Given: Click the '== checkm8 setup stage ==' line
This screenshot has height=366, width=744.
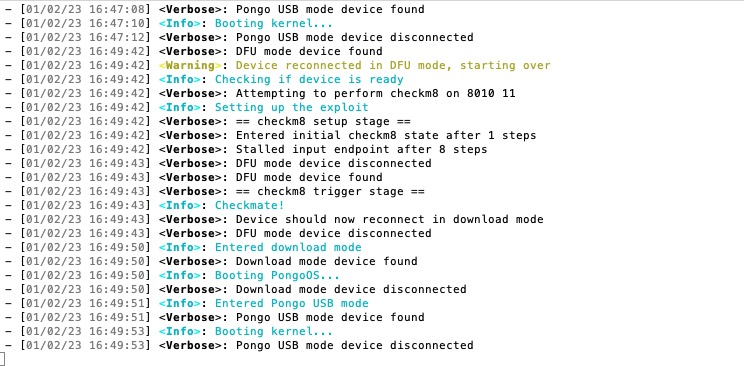Looking at the screenshot, I should 323,121.
